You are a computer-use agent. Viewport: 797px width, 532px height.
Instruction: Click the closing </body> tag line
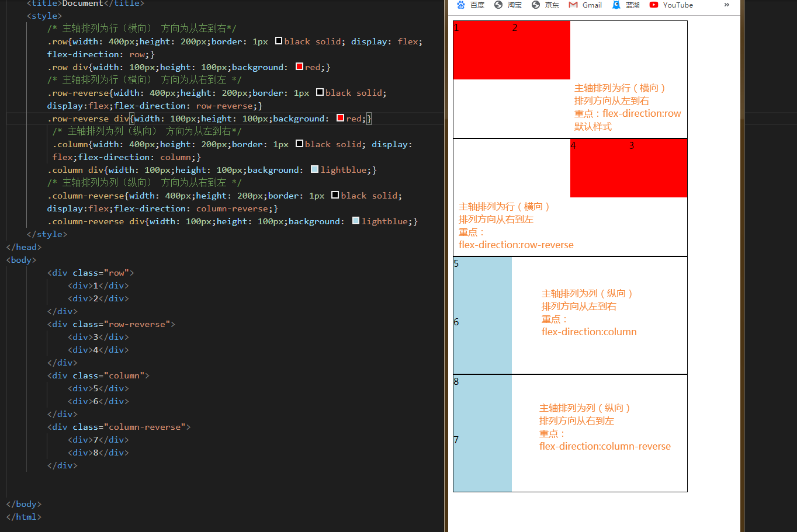[24, 504]
